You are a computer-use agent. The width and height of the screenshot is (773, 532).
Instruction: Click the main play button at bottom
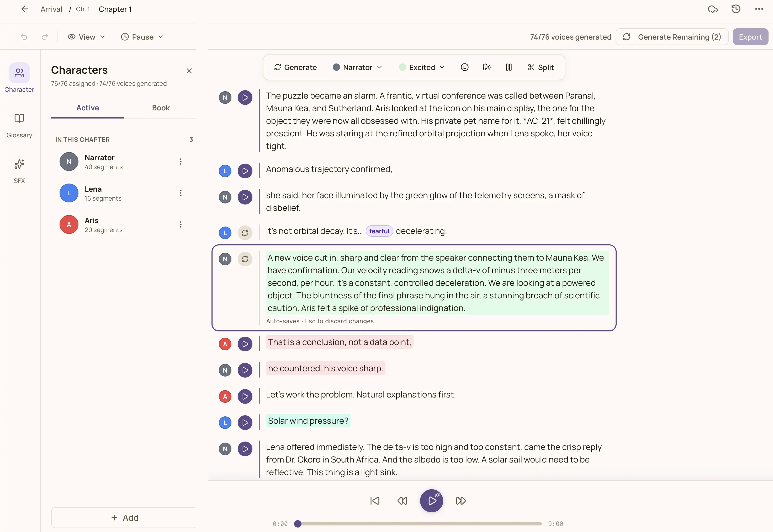(432, 501)
